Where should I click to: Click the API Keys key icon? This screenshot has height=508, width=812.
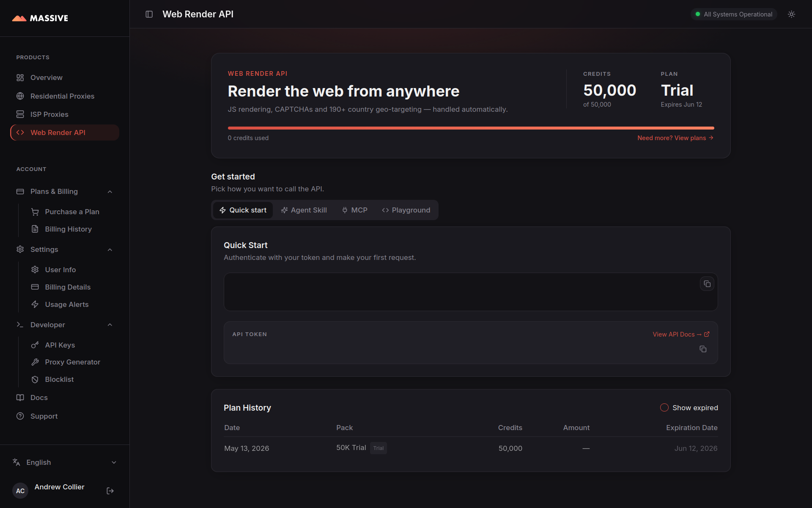coord(35,345)
